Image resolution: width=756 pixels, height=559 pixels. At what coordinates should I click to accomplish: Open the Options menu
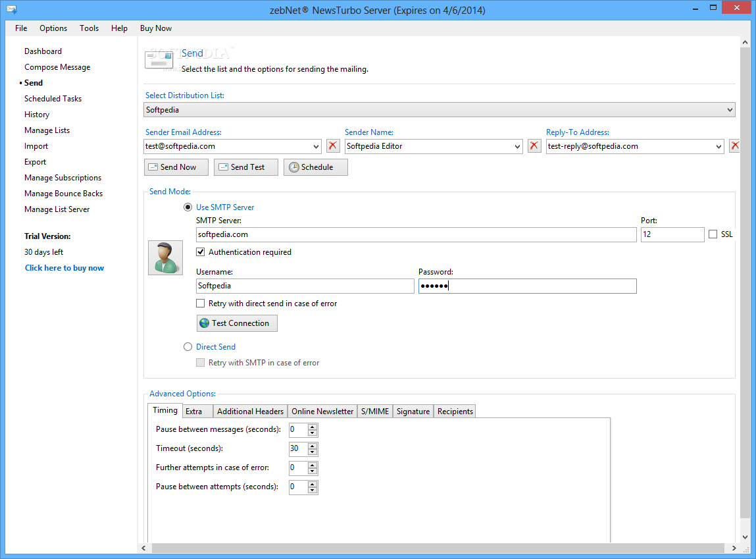[53, 28]
